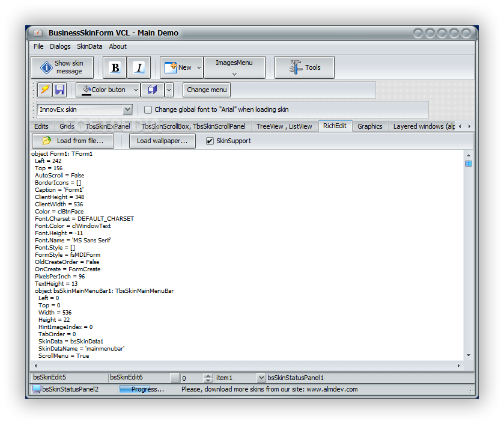Screen dimensions: 504x424
Task: Increment the spin edit value 0
Action: click(x=208, y=375)
